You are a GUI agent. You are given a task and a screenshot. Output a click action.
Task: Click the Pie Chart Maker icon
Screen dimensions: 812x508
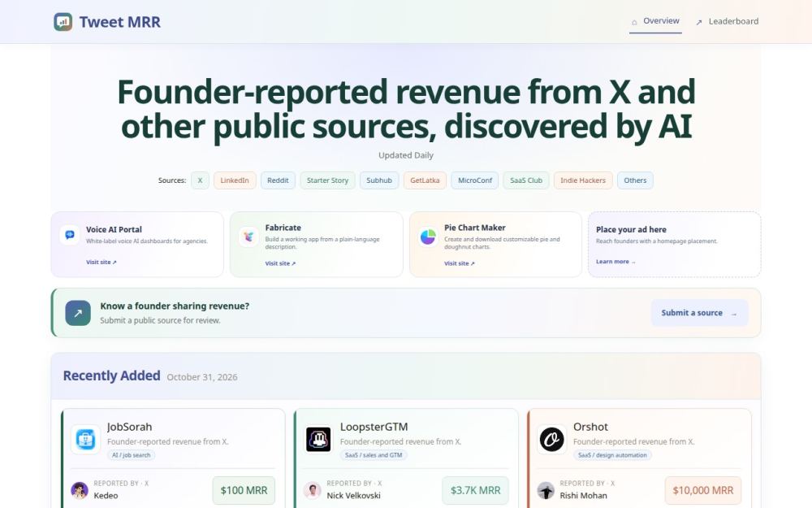(428, 237)
